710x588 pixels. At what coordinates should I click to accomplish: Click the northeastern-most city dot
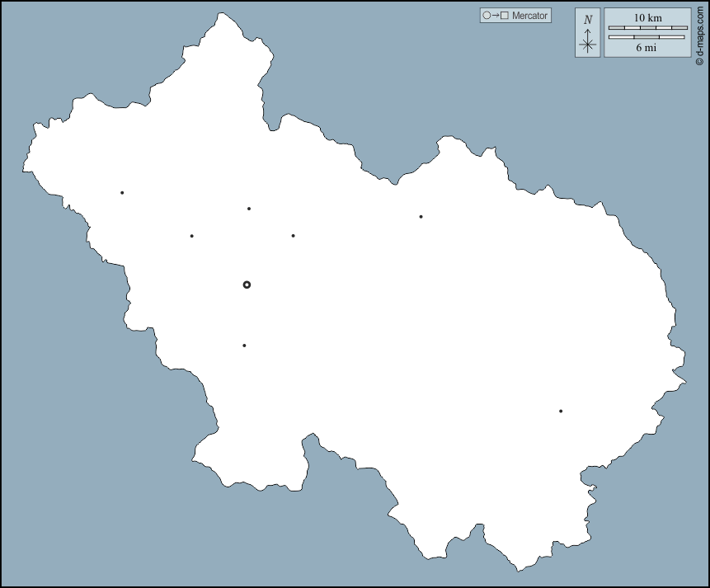[421, 217]
